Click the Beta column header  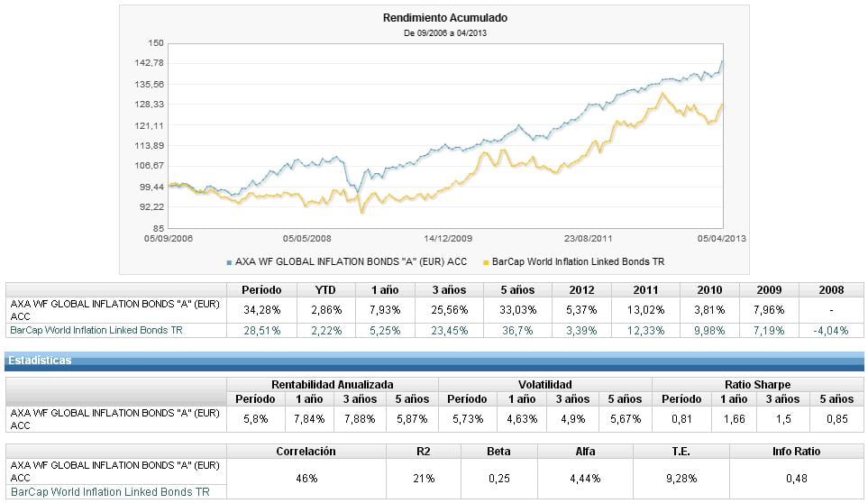click(498, 451)
